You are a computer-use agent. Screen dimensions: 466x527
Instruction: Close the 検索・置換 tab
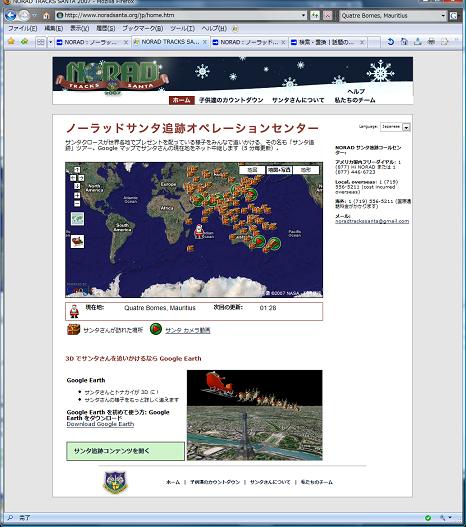tap(362, 42)
